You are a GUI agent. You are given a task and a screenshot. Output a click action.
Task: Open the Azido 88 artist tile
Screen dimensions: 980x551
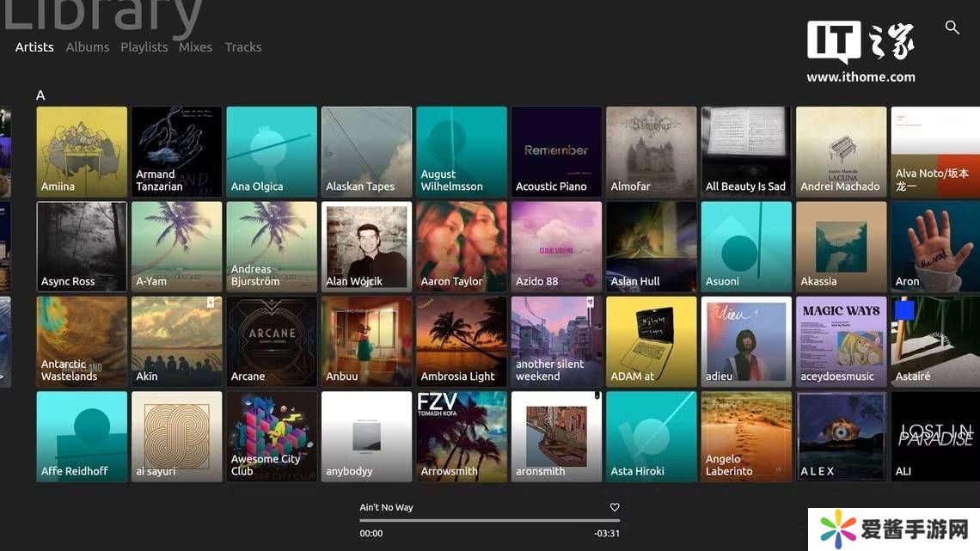[x=556, y=247]
